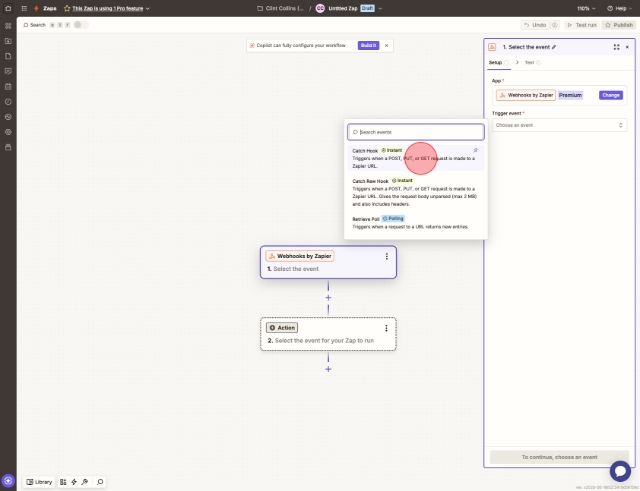640x491 pixels.
Task: Focus the Search events input field
Action: click(x=416, y=132)
